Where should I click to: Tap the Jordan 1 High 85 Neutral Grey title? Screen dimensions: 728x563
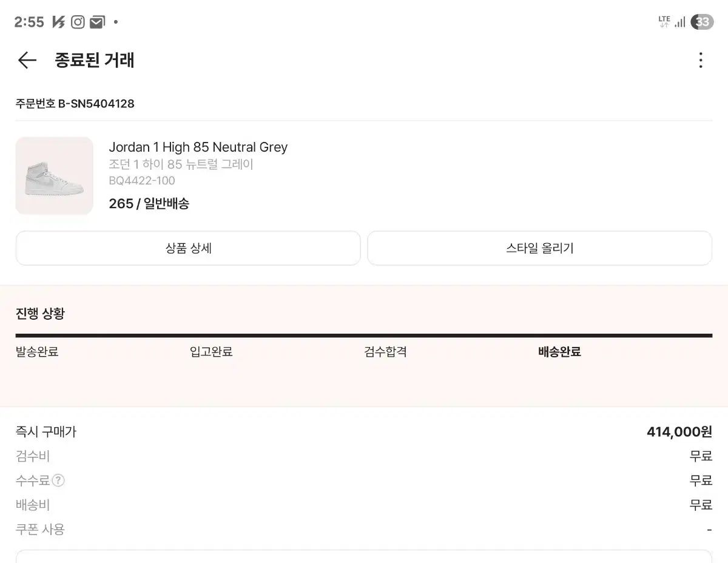(198, 147)
